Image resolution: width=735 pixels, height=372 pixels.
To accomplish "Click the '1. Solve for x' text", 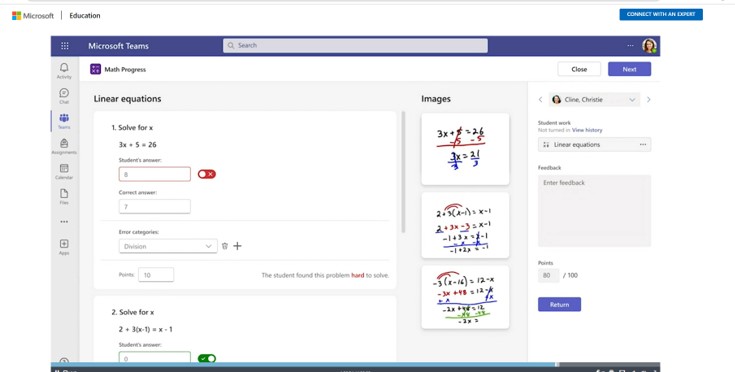I will [132, 127].
